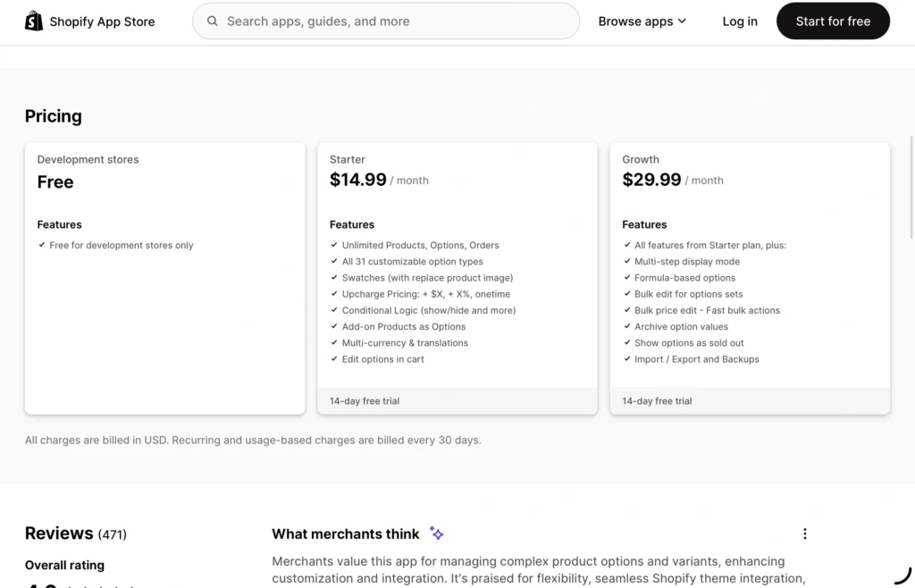915x588 pixels.
Task: Click the checkmark beside "Archive option values"
Action: point(626,327)
